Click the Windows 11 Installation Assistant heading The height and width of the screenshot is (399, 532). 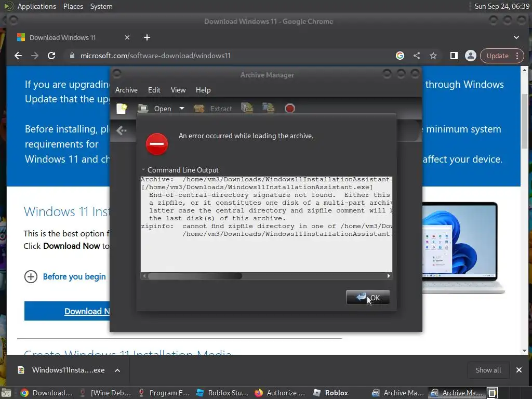(x=66, y=212)
